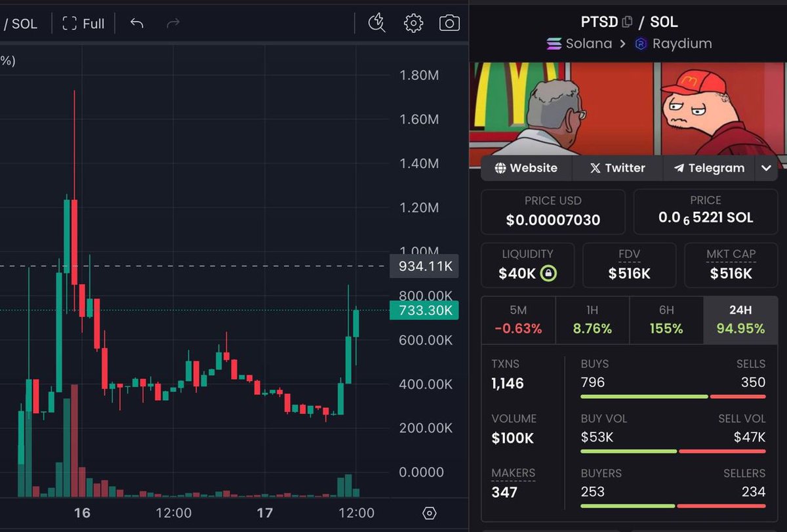The image size is (787, 532).
Task: Open the Raydium DEX link
Action: coord(673,43)
